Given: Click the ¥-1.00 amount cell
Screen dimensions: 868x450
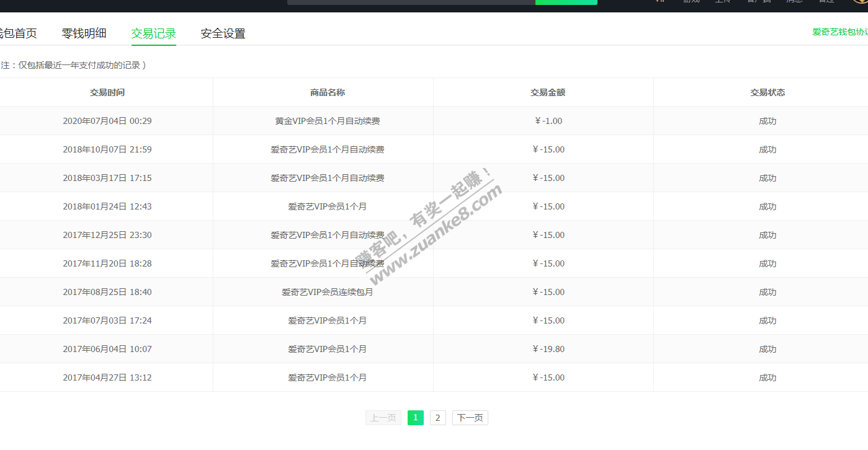Looking at the screenshot, I should point(548,121).
